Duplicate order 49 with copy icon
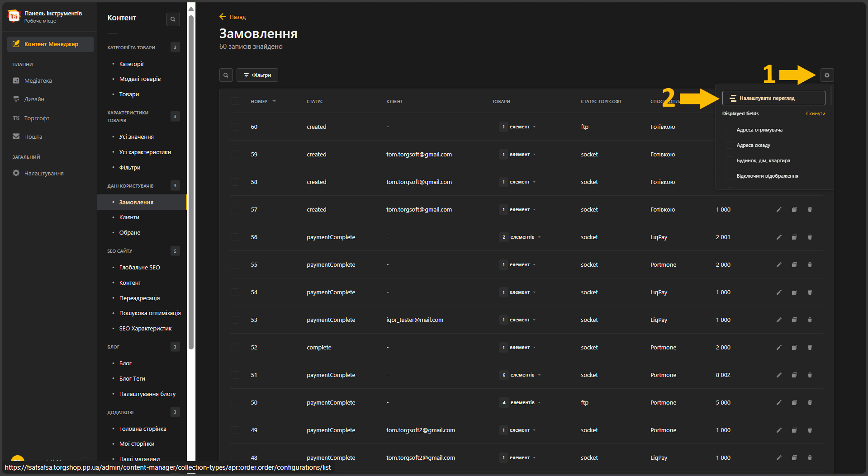 tap(794, 430)
